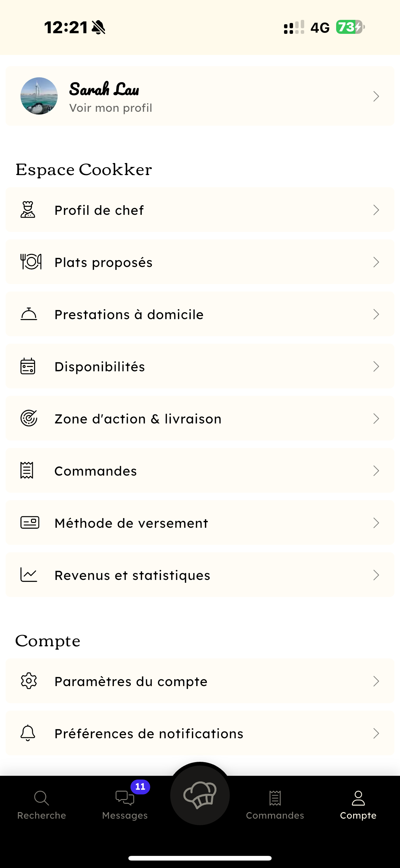400x868 pixels.
Task: Expand Sarah Lau profile chevron
Action: (376, 96)
